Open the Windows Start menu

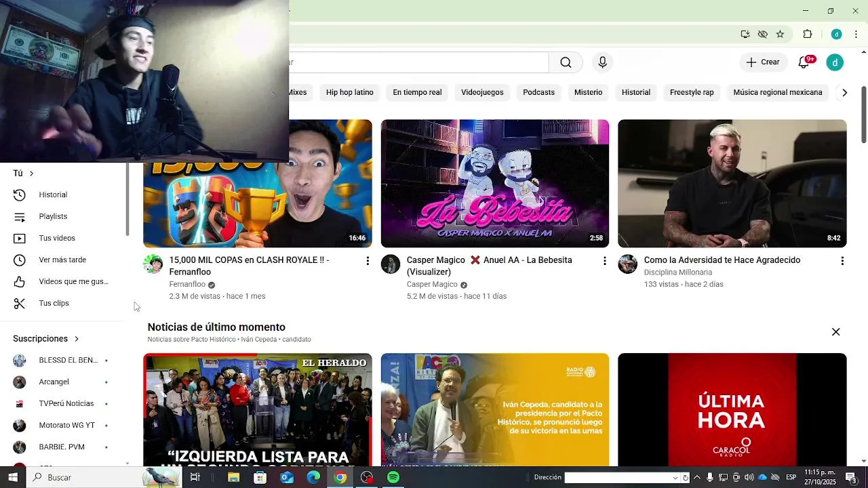[x=13, y=477]
